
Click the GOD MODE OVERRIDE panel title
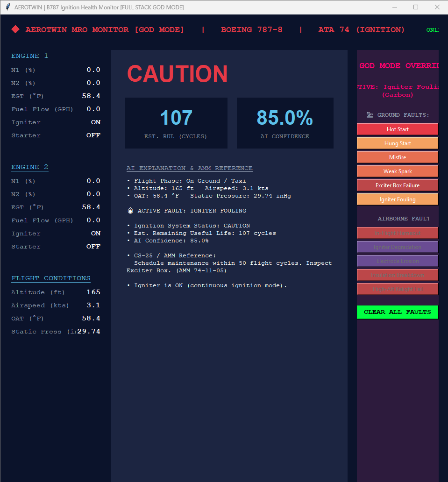(399, 66)
